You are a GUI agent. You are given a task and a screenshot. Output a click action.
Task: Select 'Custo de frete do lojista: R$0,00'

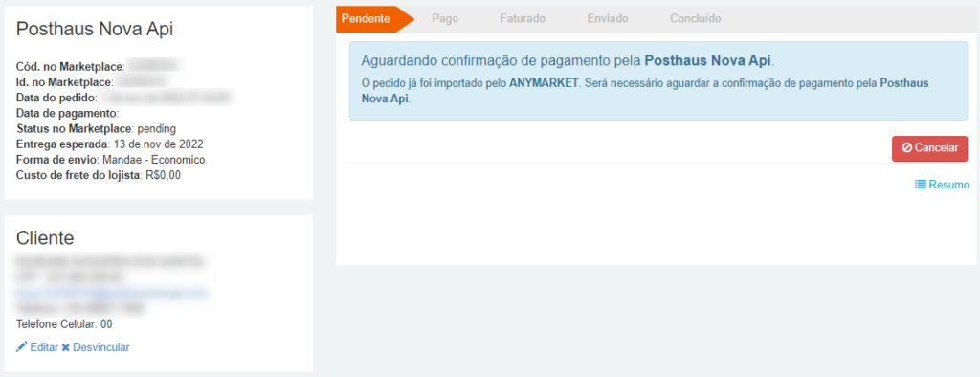click(99, 176)
